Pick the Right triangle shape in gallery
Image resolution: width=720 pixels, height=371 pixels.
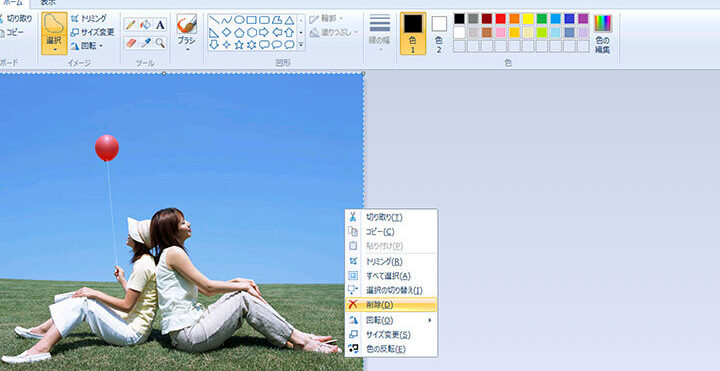(x=214, y=33)
